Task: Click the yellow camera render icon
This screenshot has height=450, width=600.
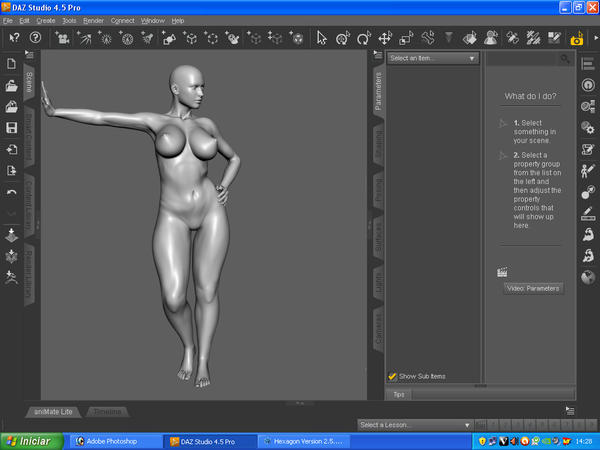Action: pos(577,39)
